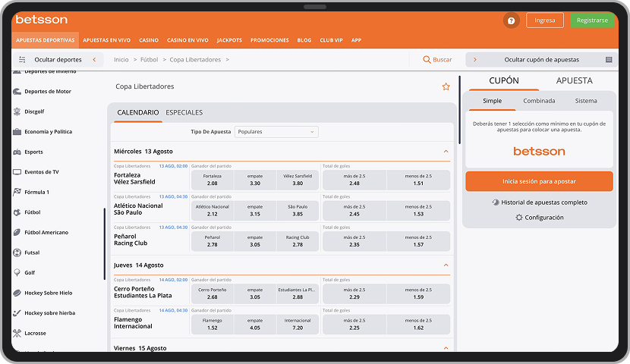Screen dimensions: 630x364
Task: Select menos de 2.5 at 1.62
Action: click(418, 325)
